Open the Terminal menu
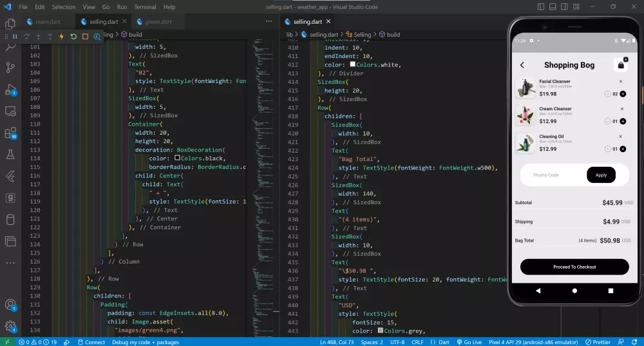This screenshot has width=644, height=346. (x=145, y=7)
